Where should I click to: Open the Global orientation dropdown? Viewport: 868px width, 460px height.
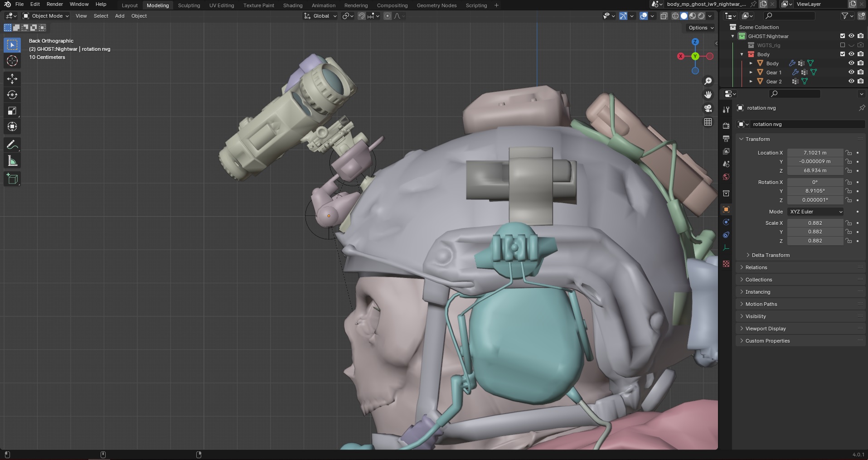[320, 16]
